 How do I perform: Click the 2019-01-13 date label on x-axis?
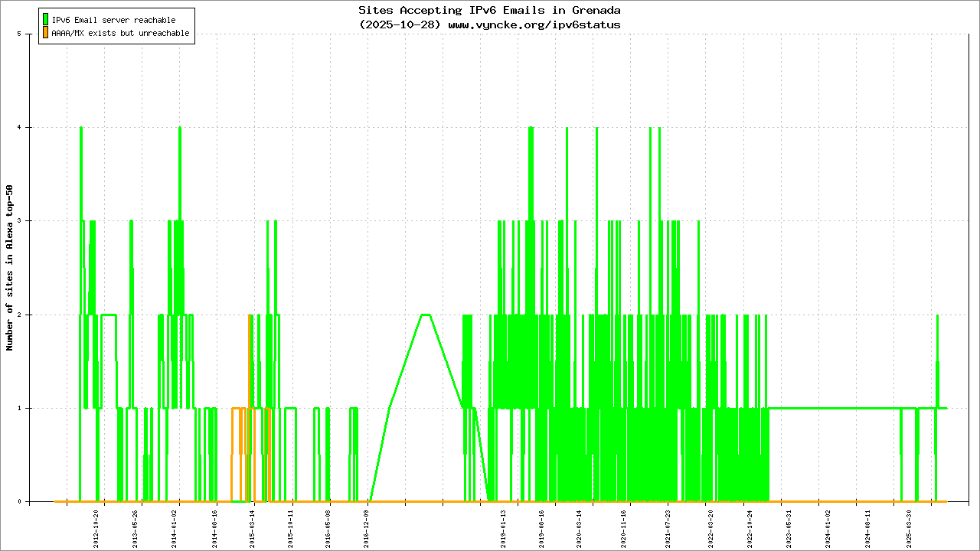504,525
